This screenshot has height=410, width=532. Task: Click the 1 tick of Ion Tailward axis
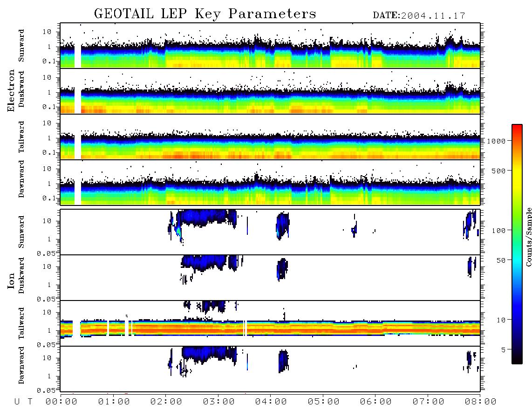point(49,331)
